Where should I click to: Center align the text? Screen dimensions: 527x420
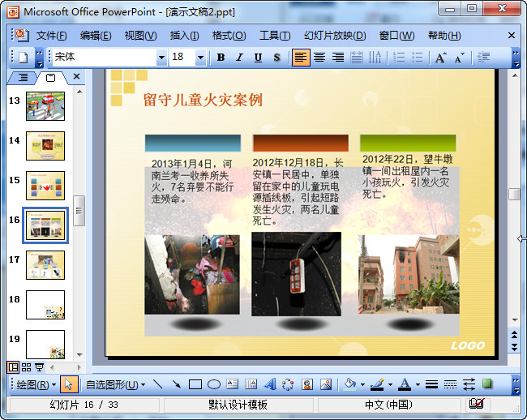point(319,58)
